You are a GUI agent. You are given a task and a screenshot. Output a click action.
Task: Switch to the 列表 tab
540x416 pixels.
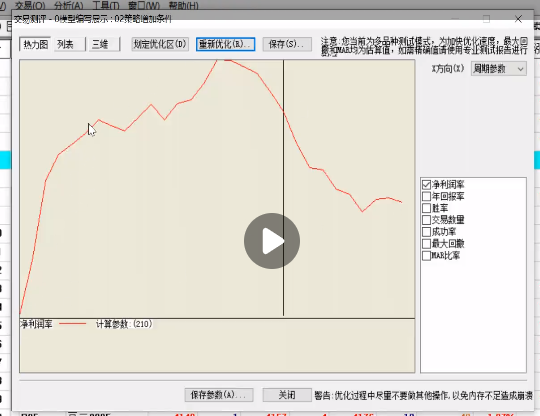70,44
